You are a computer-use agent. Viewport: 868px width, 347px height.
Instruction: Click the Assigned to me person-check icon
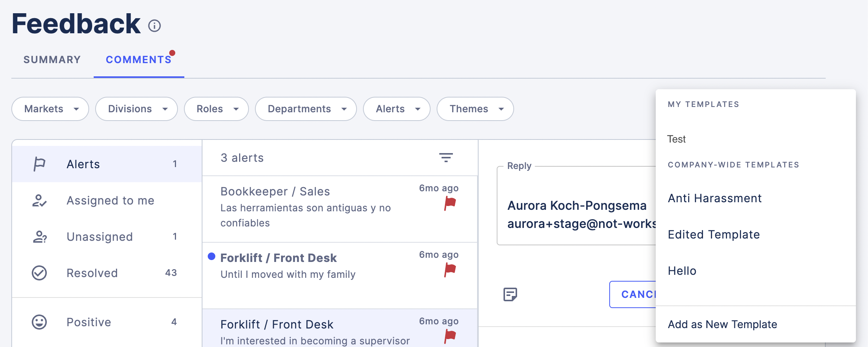click(x=39, y=200)
